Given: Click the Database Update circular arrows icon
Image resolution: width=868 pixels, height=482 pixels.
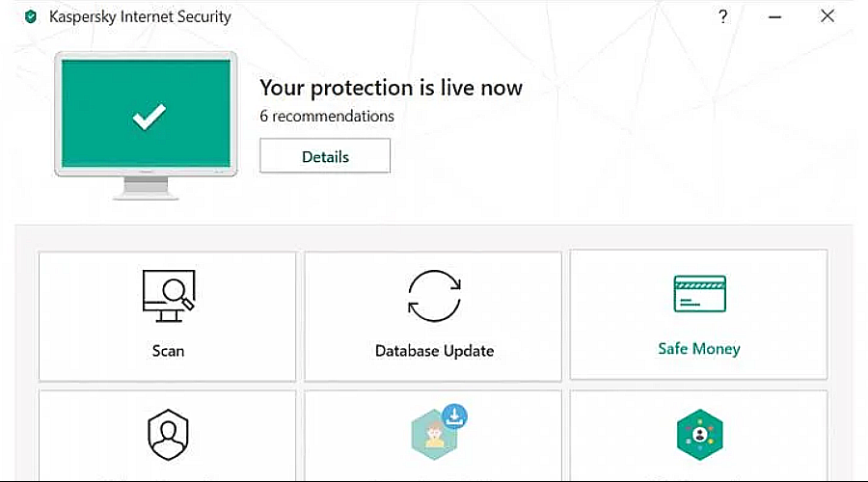Looking at the screenshot, I should [x=434, y=294].
